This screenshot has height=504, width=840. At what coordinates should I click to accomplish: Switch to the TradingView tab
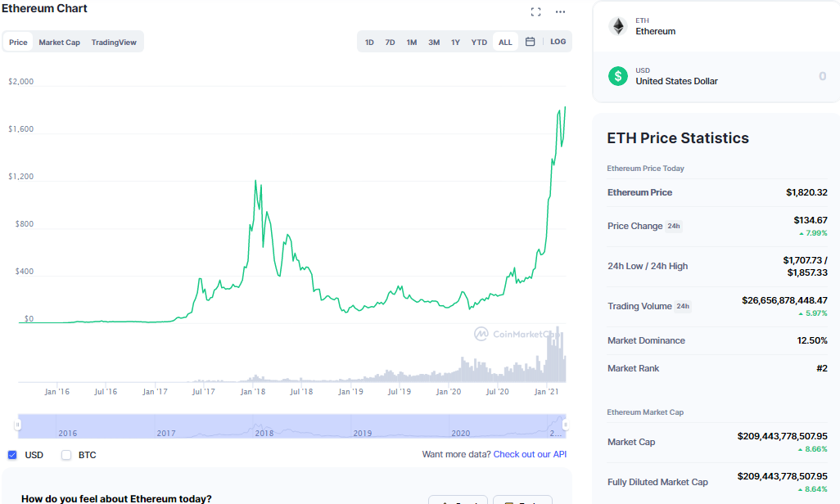[x=114, y=43]
